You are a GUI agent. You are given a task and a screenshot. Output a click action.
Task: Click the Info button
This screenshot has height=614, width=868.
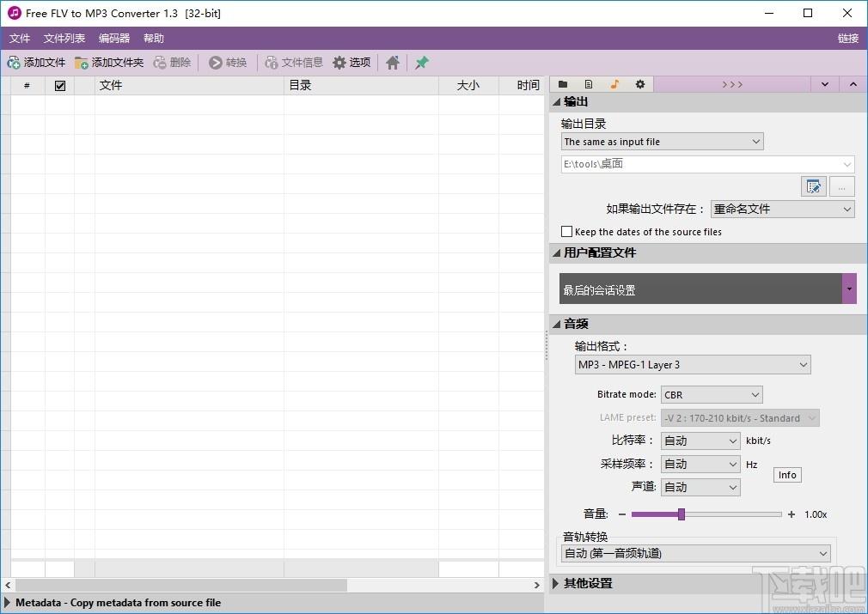point(787,475)
